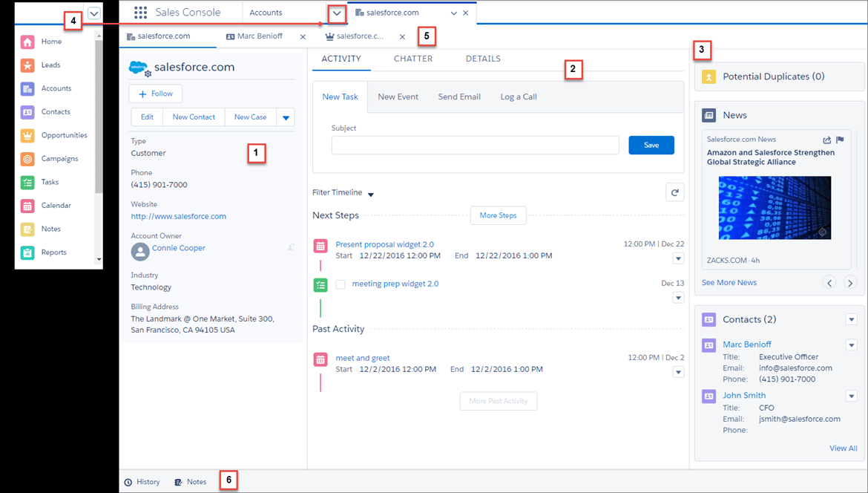Click the History clock icon in utility bar
This screenshot has height=493, width=868.
pyautogui.click(x=128, y=483)
